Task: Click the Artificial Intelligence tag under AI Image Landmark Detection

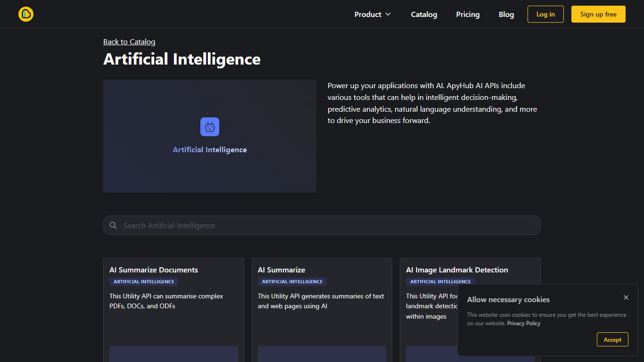Action: click(x=440, y=282)
